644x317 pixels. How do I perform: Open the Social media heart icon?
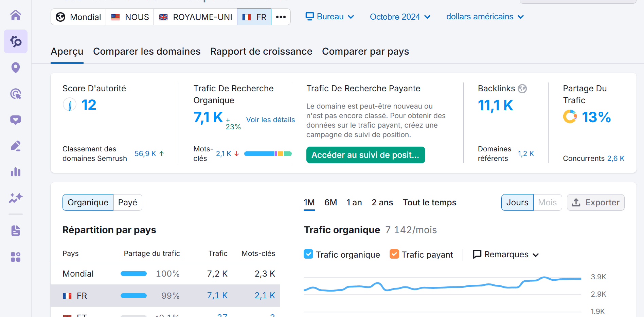coord(16,120)
